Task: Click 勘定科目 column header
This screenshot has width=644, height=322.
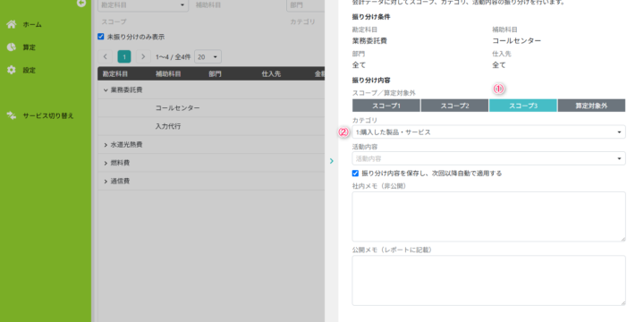Action: click(115, 74)
